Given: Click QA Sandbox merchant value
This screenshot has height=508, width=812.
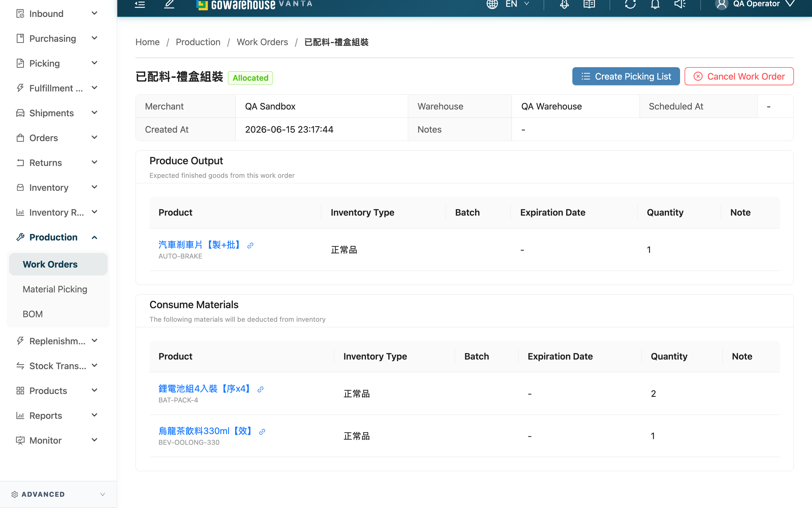Looking at the screenshot, I should (x=270, y=106).
